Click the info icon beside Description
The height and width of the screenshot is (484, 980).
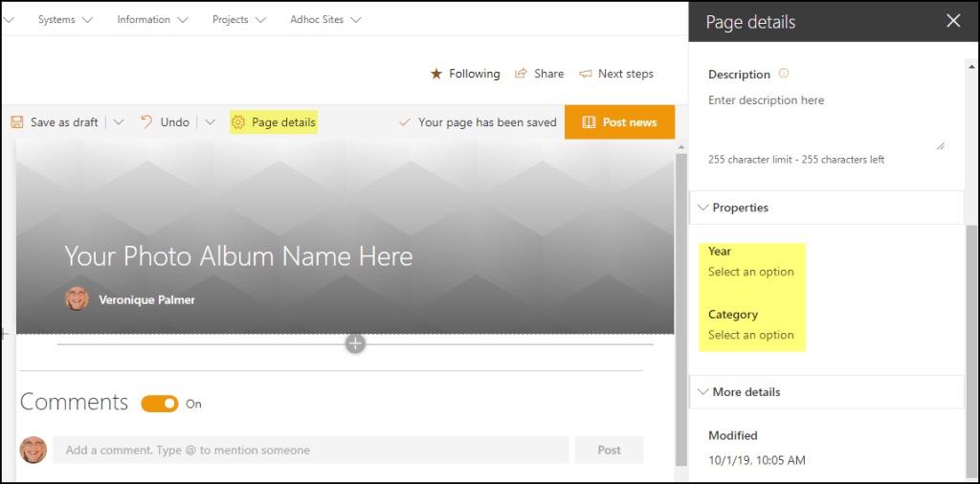[x=784, y=74]
